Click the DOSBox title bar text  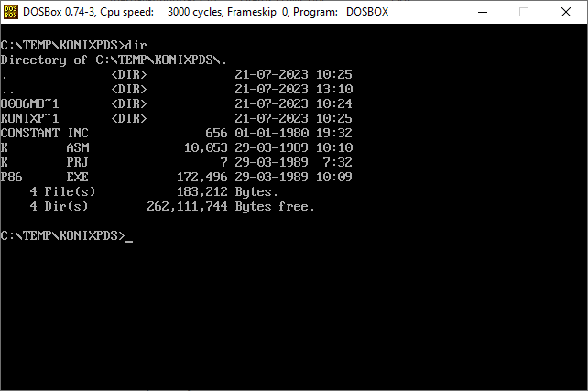pyautogui.click(x=205, y=12)
